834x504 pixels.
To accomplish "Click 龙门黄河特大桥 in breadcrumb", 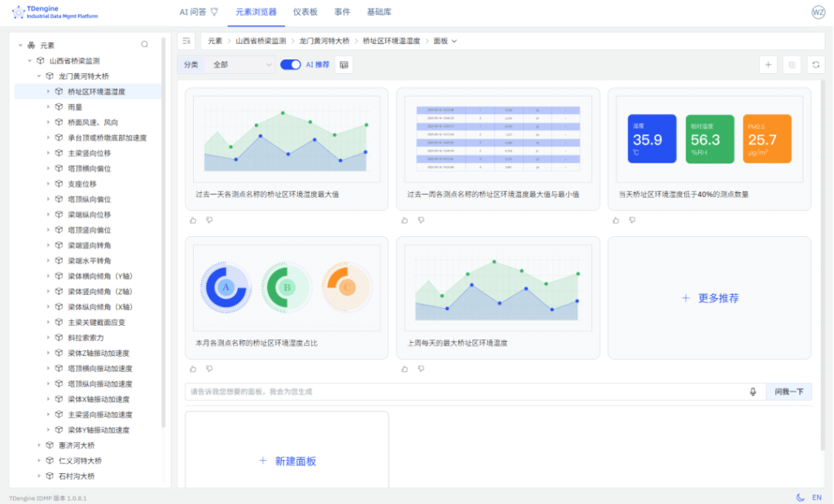I will coord(324,41).
